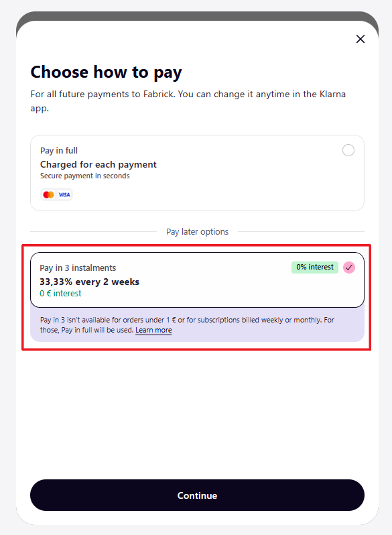Viewport: 392px width, 535px height.
Task: Select the 'Charged for each payment' text
Action: pyautogui.click(x=99, y=164)
